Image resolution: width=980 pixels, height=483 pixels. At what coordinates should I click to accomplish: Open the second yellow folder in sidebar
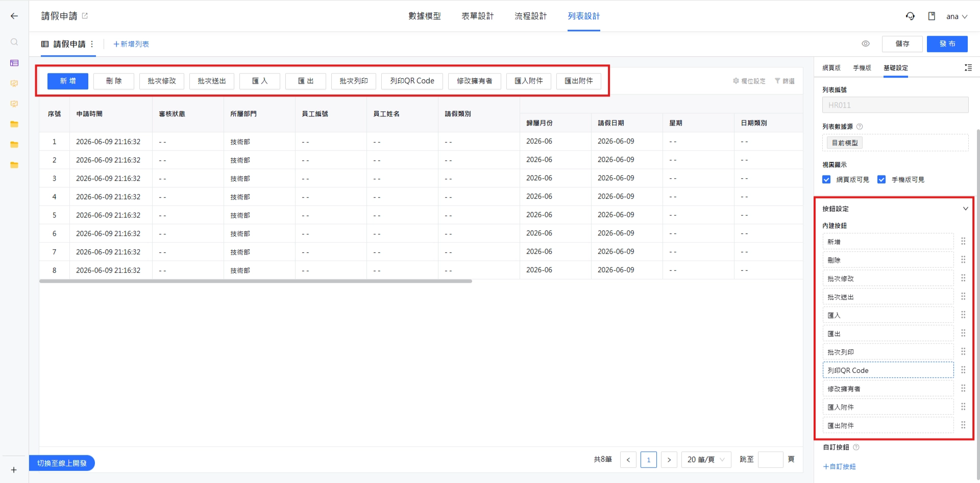[14, 144]
